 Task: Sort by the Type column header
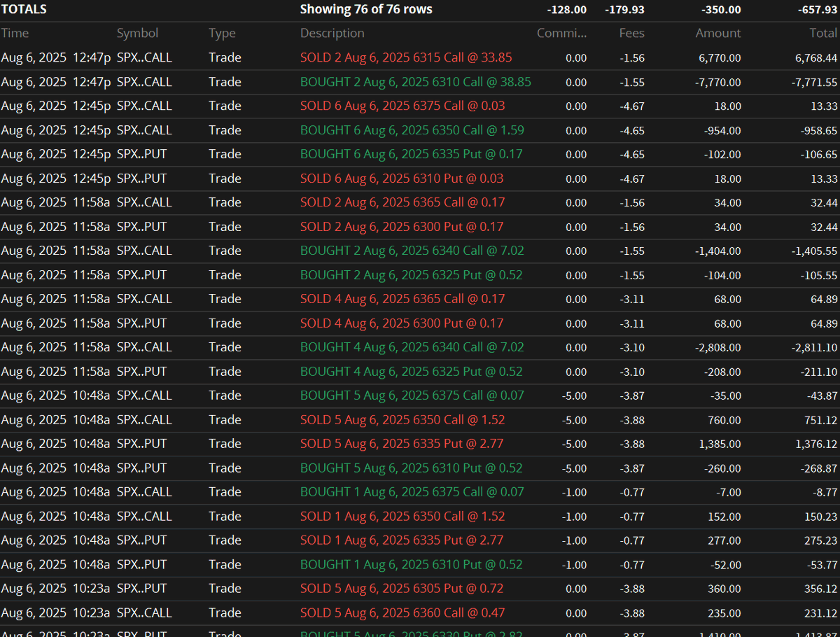[x=221, y=33]
